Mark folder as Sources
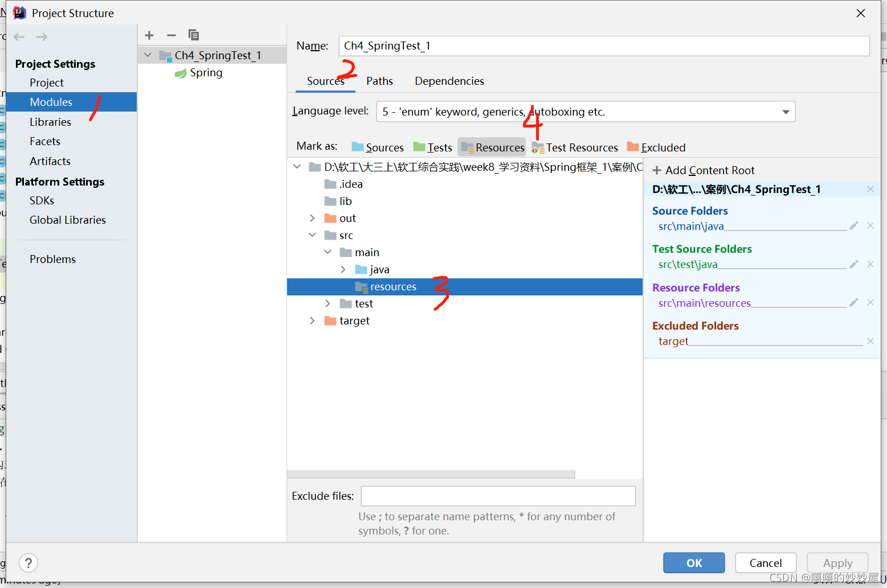The image size is (887, 588). click(x=378, y=147)
